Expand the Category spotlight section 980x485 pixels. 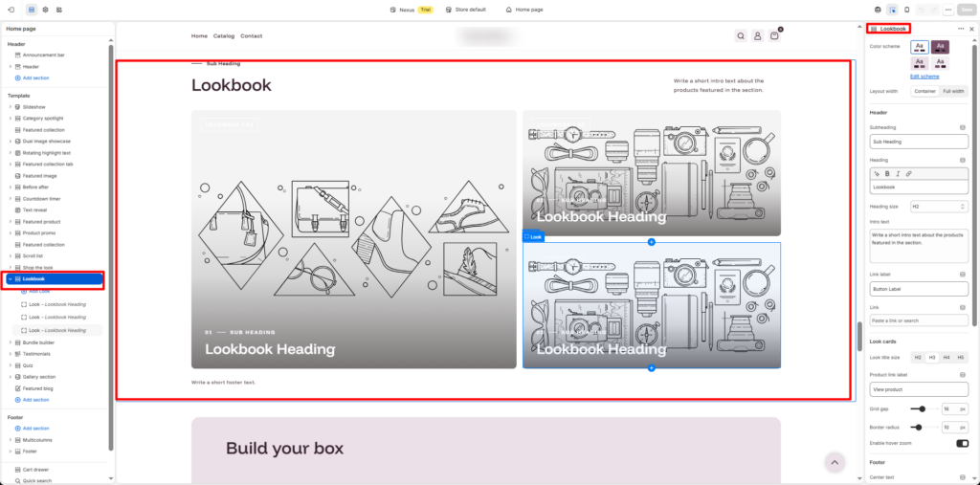10,118
